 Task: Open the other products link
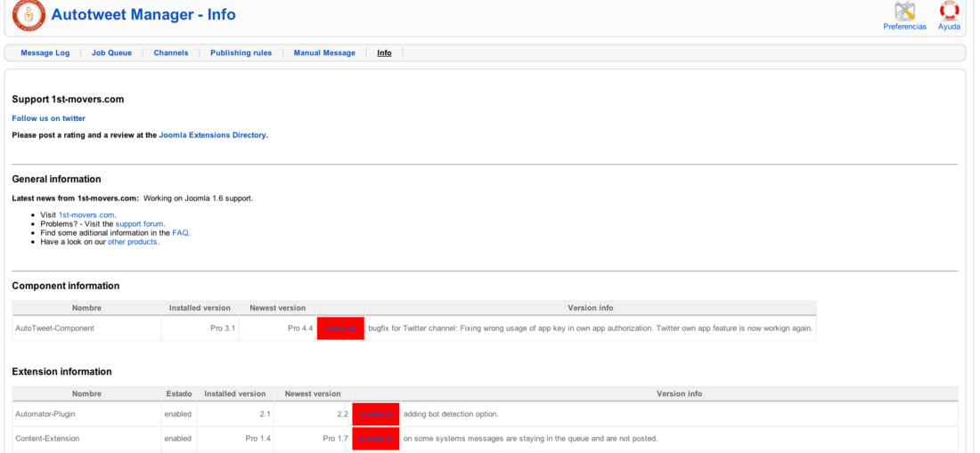click(133, 241)
